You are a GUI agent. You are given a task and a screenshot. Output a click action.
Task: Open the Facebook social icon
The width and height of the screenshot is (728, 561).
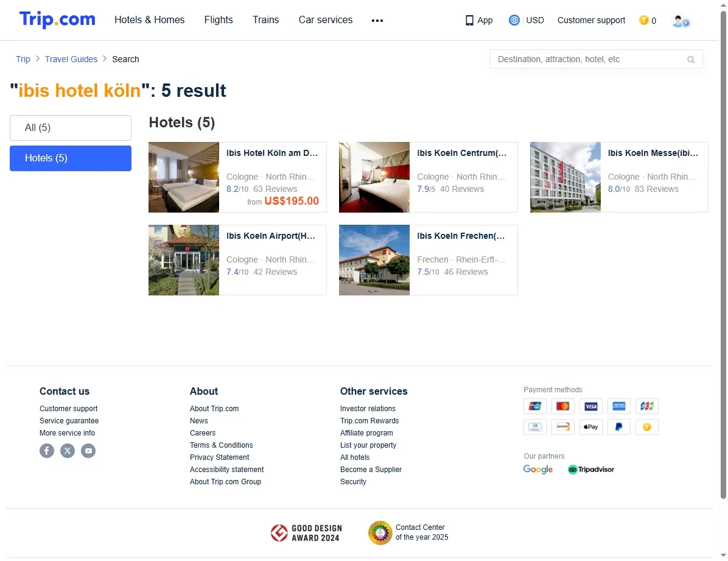tap(47, 451)
